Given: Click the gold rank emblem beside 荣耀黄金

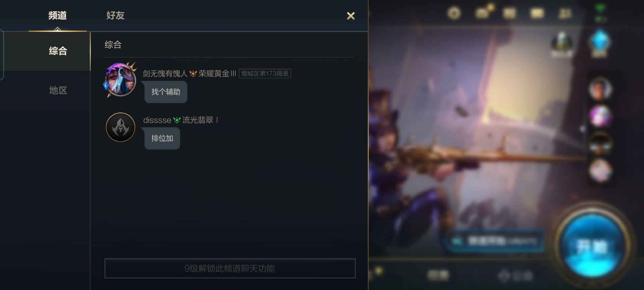Looking at the screenshot, I should 193,74.
